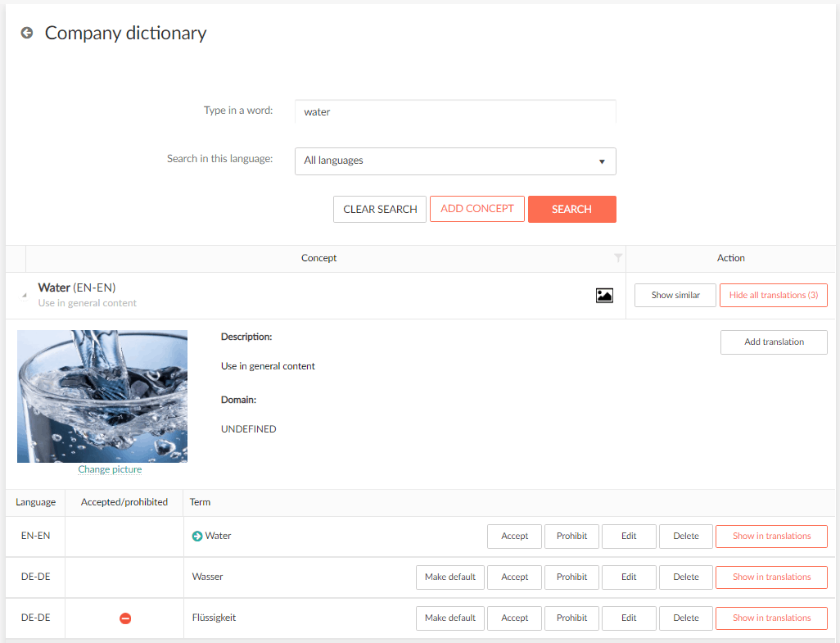Image resolution: width=840 pixels, height=643 pixels.
Task: Prohibit the Wasser term
Action: (571, 577)
